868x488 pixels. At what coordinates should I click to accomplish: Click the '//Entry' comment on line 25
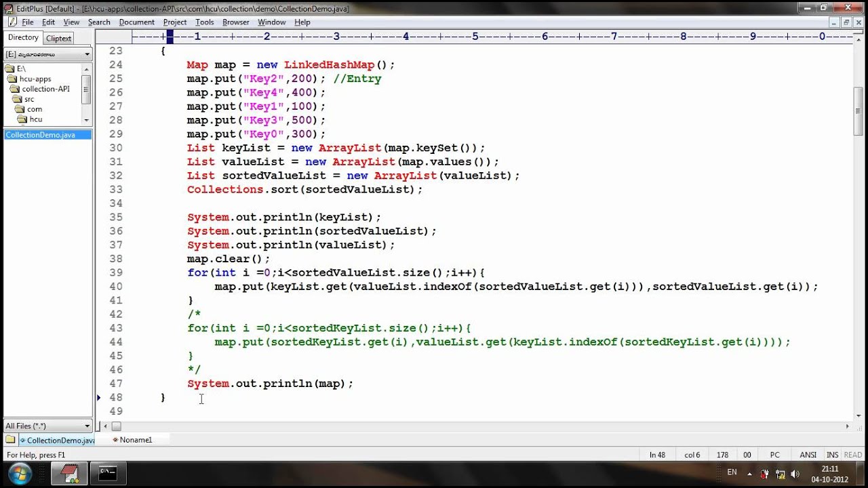click(x=357, y=79)
